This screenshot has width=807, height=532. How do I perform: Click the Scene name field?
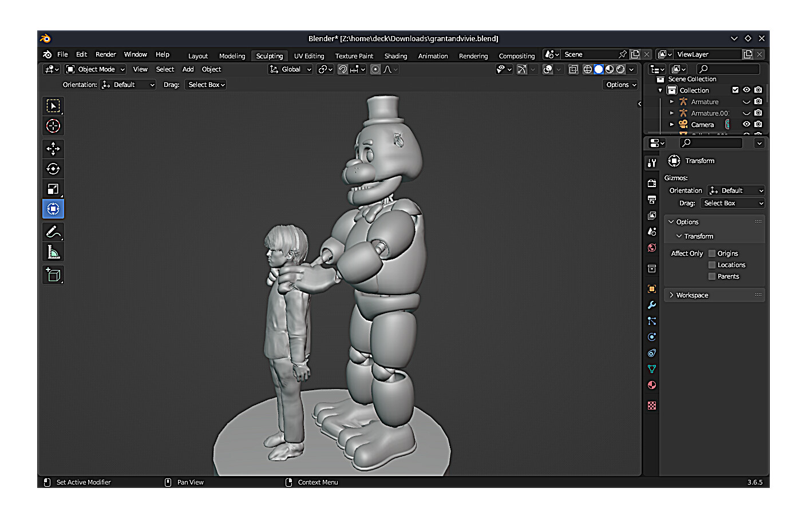pyautogui.click(x=590, y=54)
